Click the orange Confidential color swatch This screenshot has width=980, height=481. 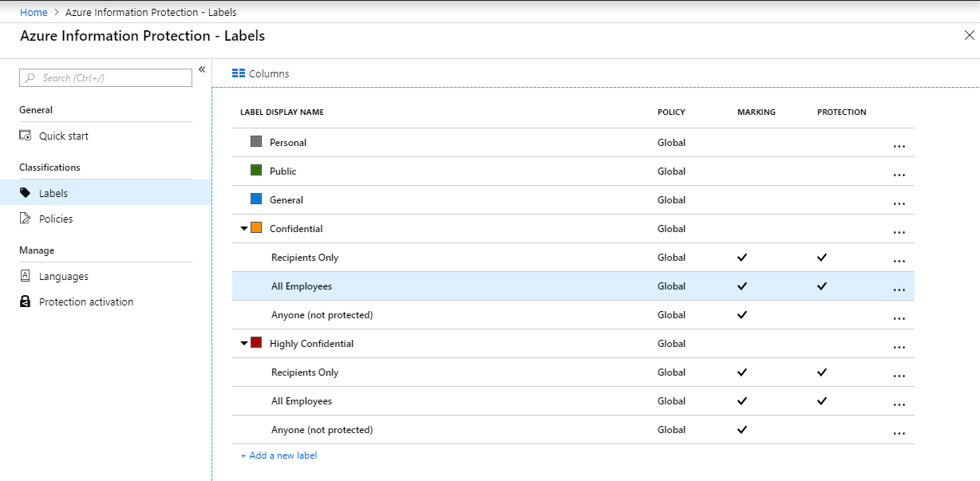click(256, 227)
